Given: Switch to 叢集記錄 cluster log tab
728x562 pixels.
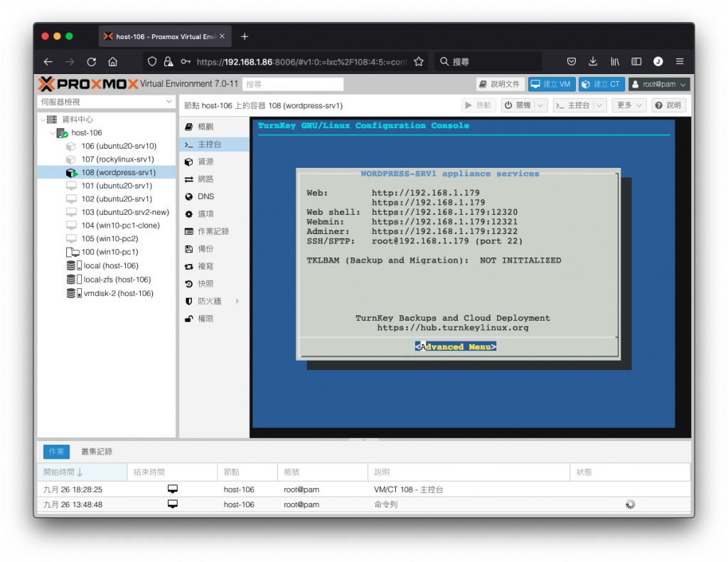Looking at the screenshot, I should (97, 452).
